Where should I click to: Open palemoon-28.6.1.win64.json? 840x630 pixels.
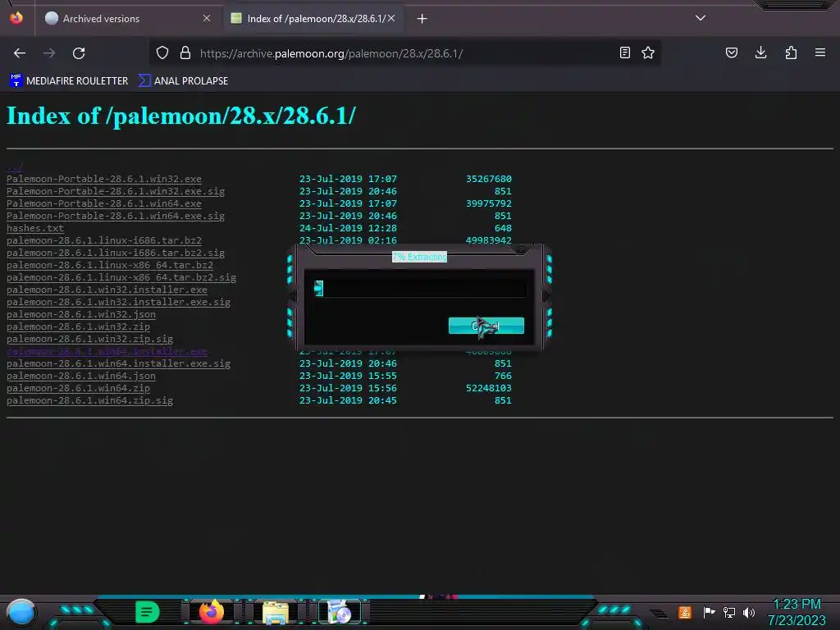pyautogui.click(x=81, y=376)
